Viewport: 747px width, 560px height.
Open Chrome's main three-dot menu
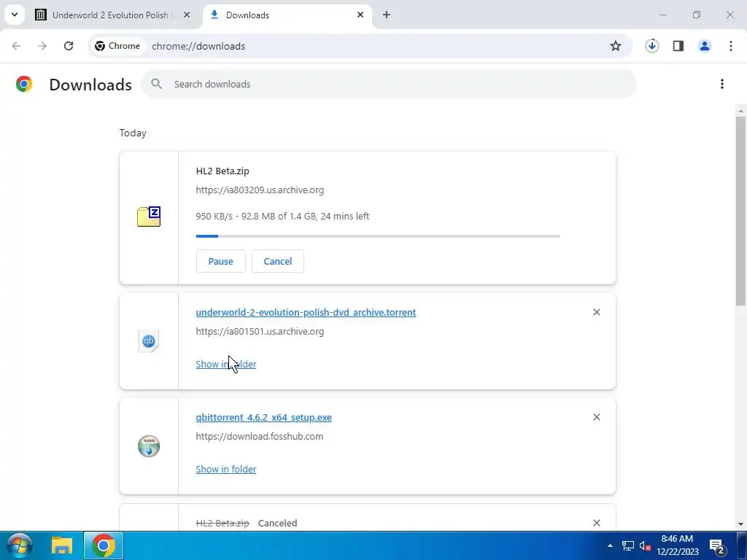coord(731,46)
